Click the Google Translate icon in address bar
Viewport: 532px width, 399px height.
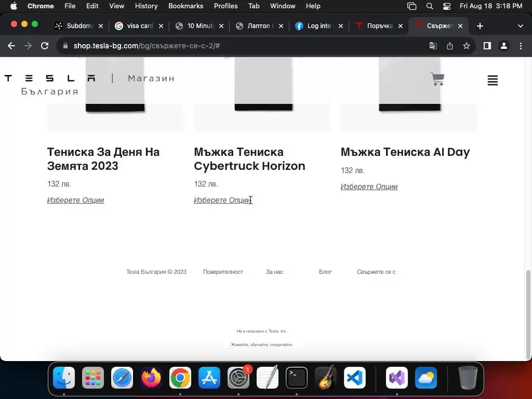pos(433,46)
